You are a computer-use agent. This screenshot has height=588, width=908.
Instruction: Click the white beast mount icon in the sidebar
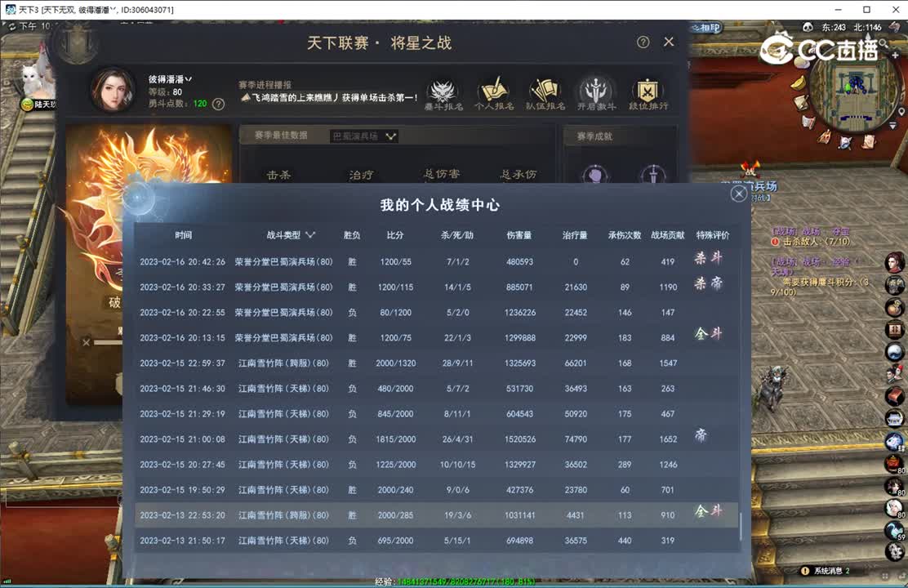[x=895, y=442]
